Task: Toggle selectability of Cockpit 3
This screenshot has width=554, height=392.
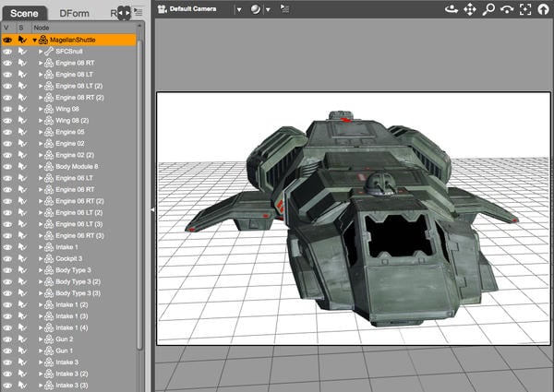Action: pos(22,258)
